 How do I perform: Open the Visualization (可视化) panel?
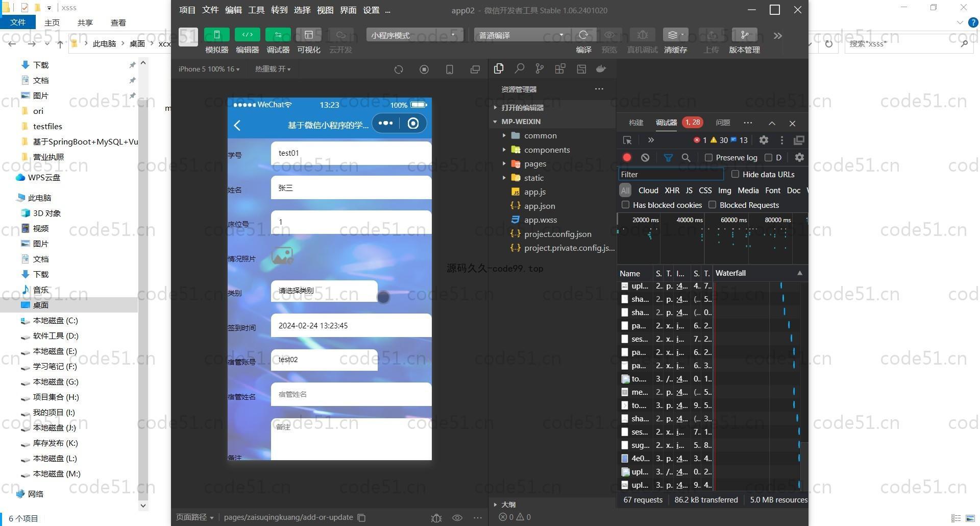308,35
